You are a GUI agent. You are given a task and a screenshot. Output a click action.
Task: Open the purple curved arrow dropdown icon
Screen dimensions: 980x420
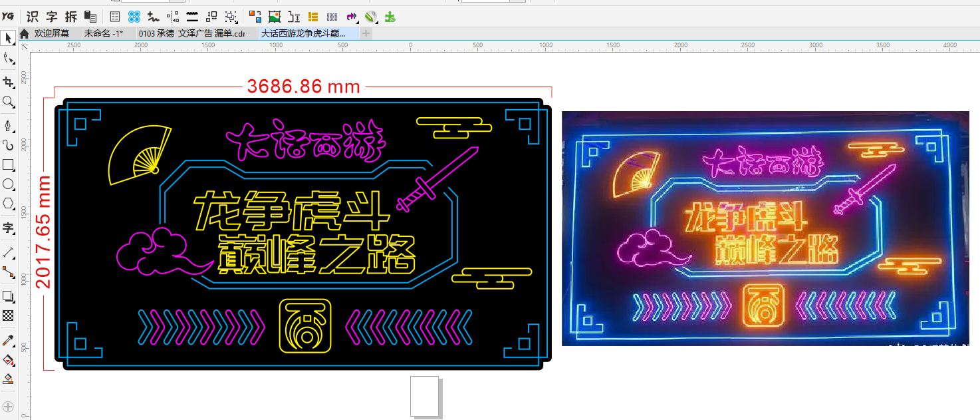point(352,17)
